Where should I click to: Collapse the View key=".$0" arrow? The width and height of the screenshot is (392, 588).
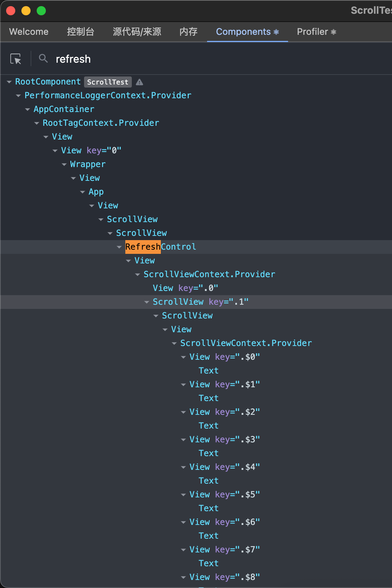183,357
